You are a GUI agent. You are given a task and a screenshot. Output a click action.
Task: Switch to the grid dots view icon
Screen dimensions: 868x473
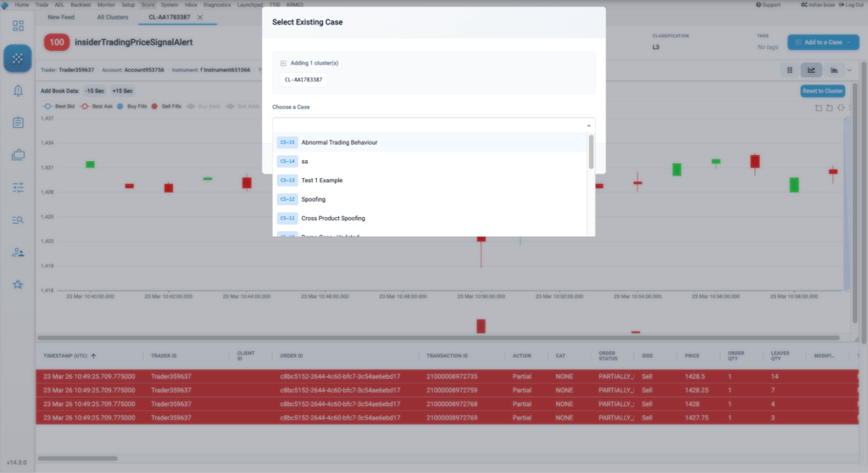pos(789,70)
